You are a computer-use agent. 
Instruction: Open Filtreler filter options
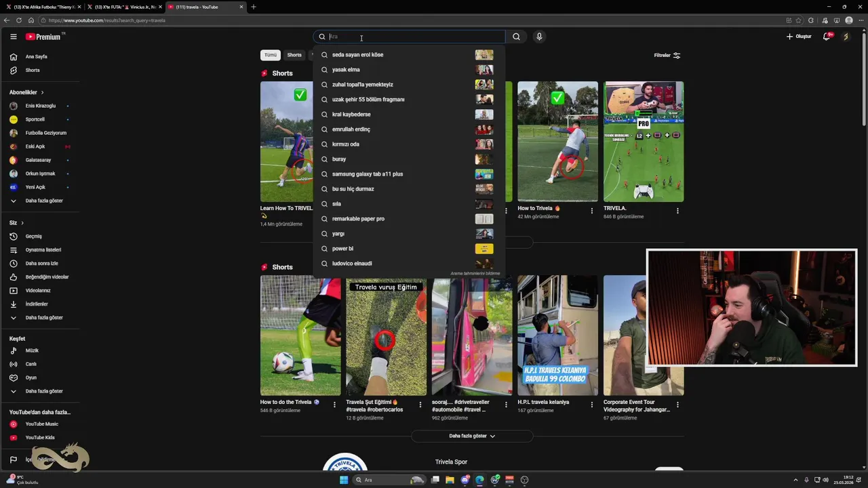(x=667, y=56)
